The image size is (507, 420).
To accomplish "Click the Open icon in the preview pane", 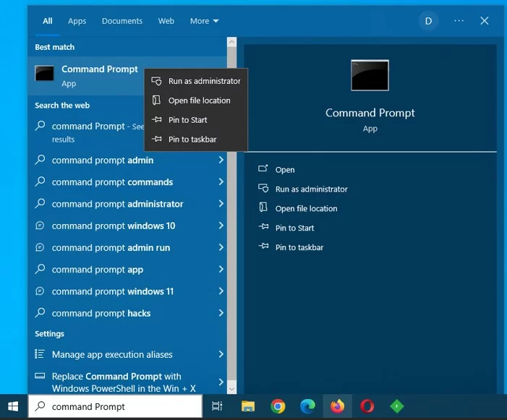I will click(263, 168).
